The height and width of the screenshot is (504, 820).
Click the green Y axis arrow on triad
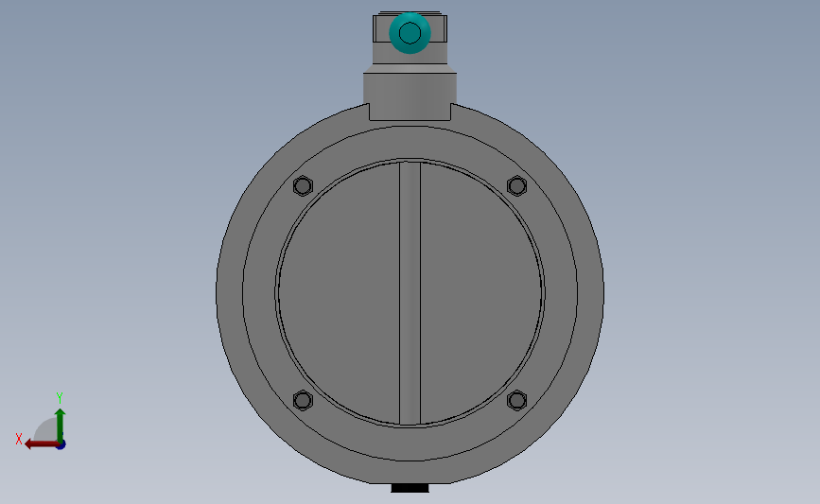[61, 426]
